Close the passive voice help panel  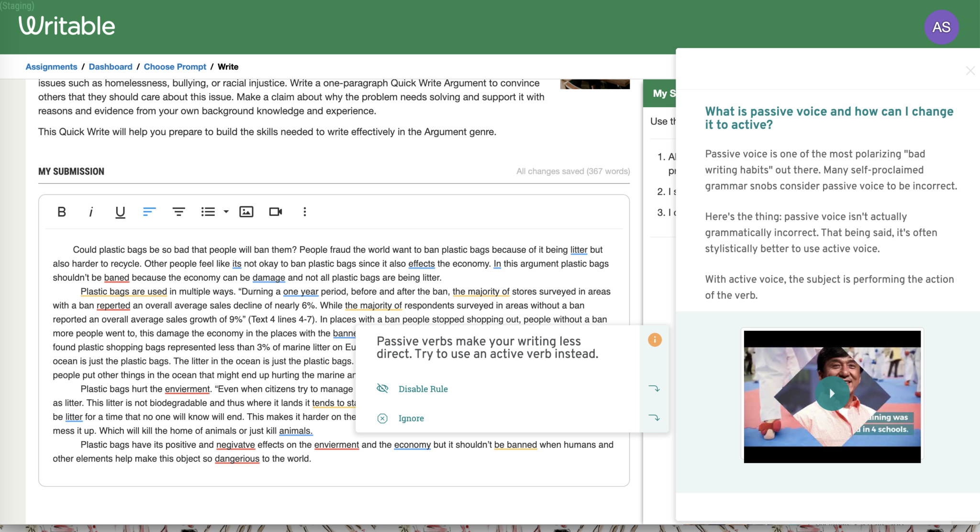[x=969, y=70]
